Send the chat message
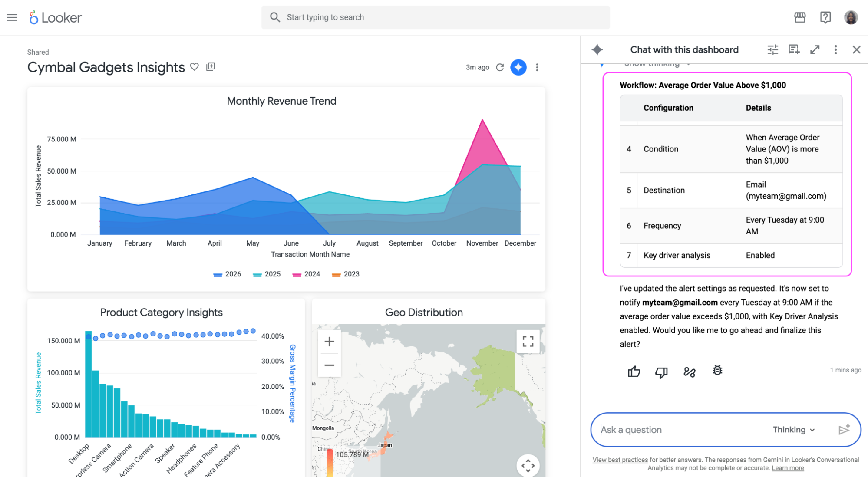The image size is (868, 477). (844, 430)
